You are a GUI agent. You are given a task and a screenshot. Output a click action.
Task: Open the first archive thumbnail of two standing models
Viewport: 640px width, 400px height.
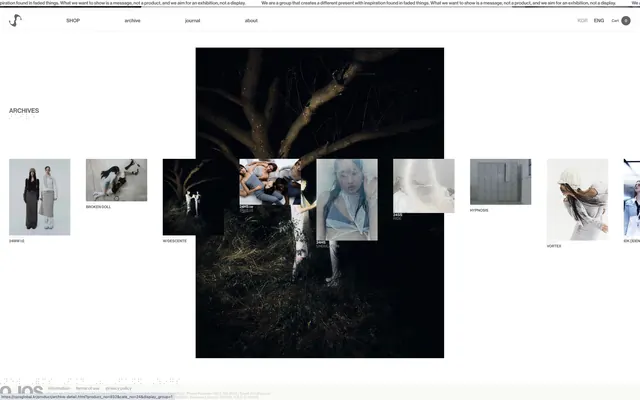pyautogui.click(x=40, y=197)
